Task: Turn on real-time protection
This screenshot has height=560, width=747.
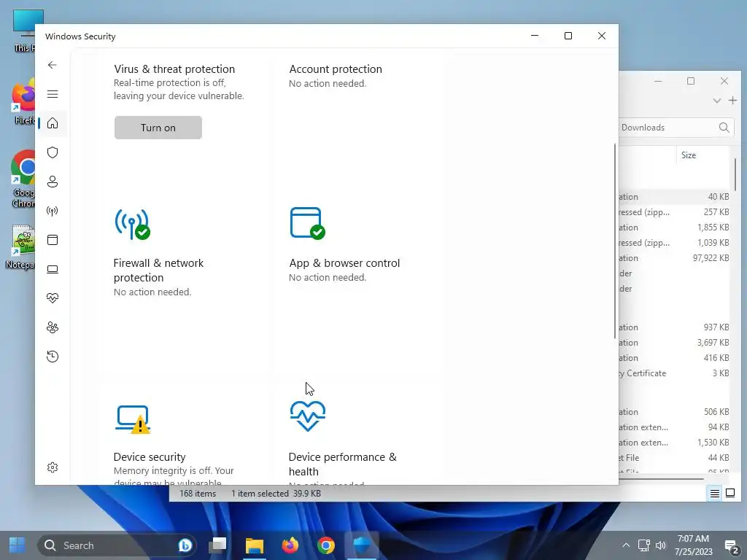Action: point(158,128)
